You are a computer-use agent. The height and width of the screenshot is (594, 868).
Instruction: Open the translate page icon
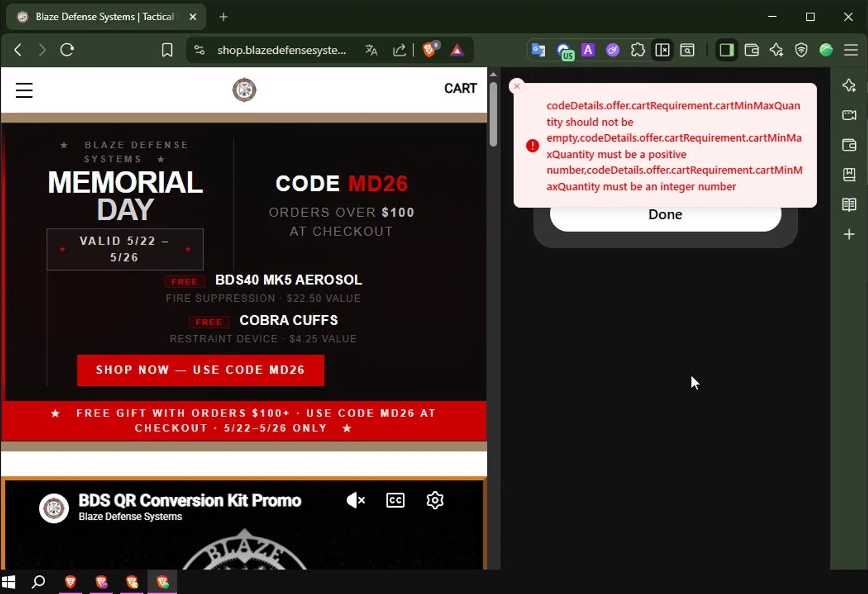point(372,50)
